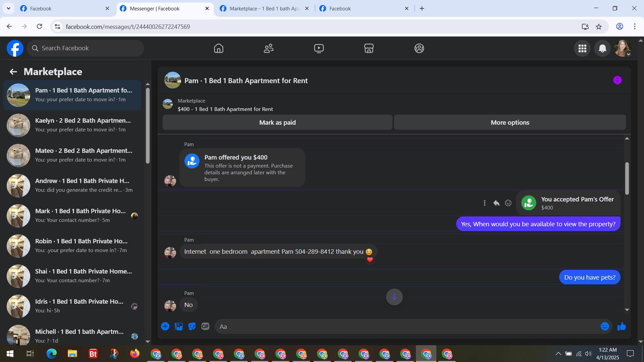Open more options for accepted offer message
This screenshot has height=362, width=644.
[x=485, y=203]
